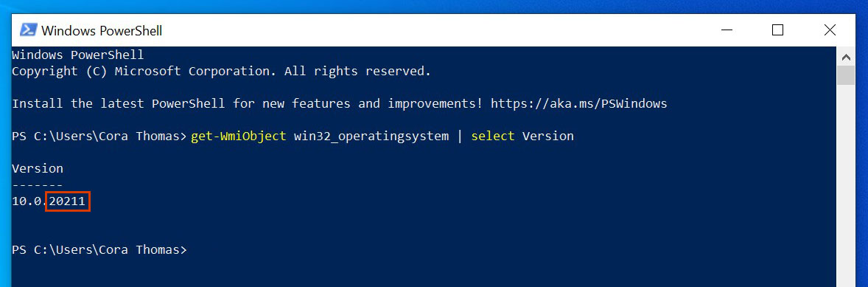The height and width of the screenshot is (287, 868).
Task: Open the aka.ms/PSWindows URL
Action: (x=578, y=103)
